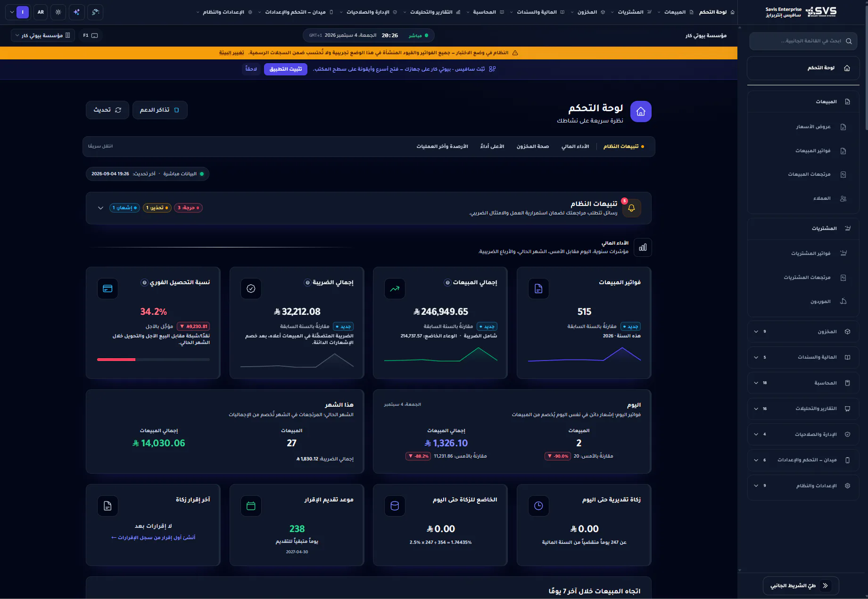
Task: Open the F1 keyboard shortcuts help
Action: [90, 35]
